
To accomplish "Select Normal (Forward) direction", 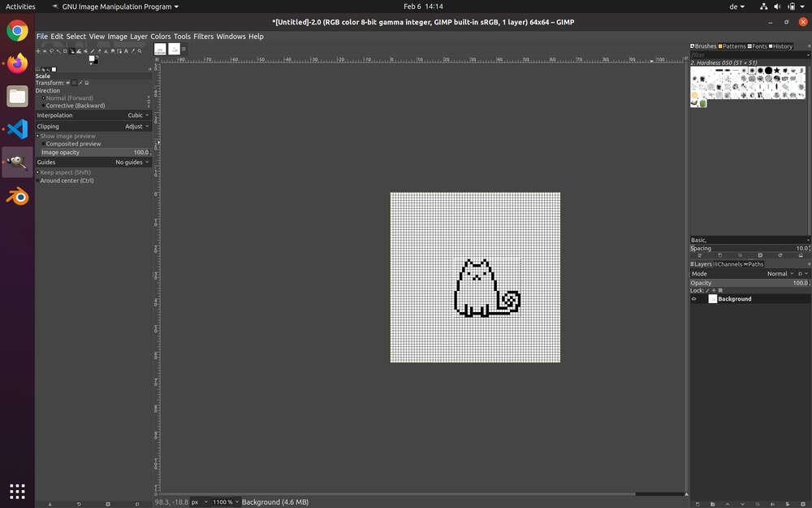I will (66, 98).
